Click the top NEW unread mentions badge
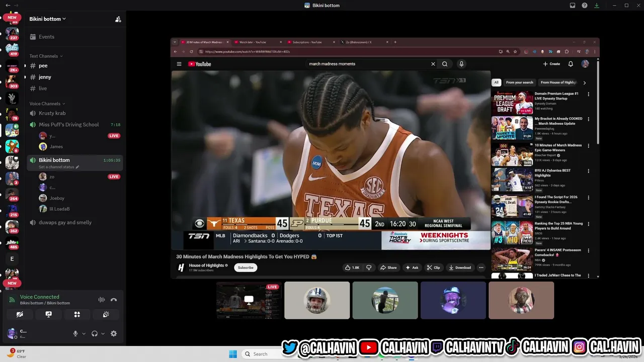Screen dimensions: 644x362 coord(12,17)
